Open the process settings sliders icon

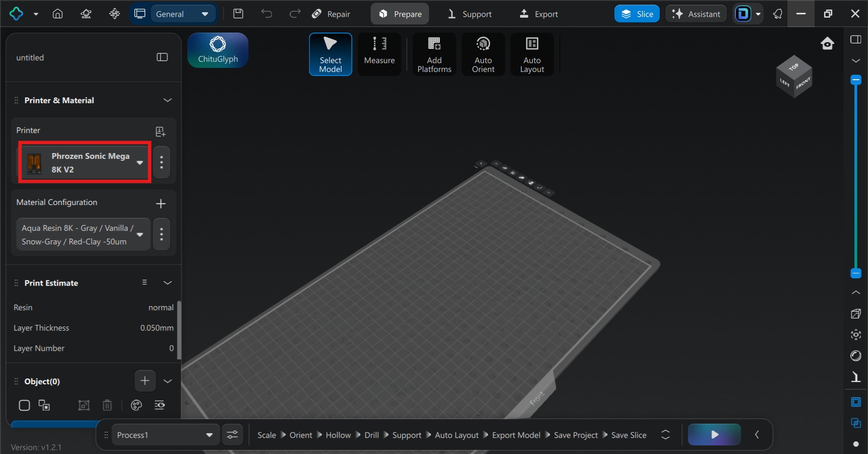(x=232, y=435)
